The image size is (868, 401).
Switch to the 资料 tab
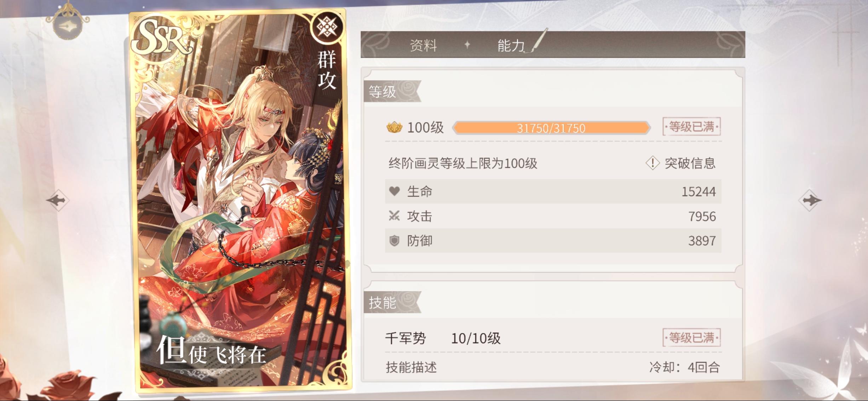tap(423, 45)
